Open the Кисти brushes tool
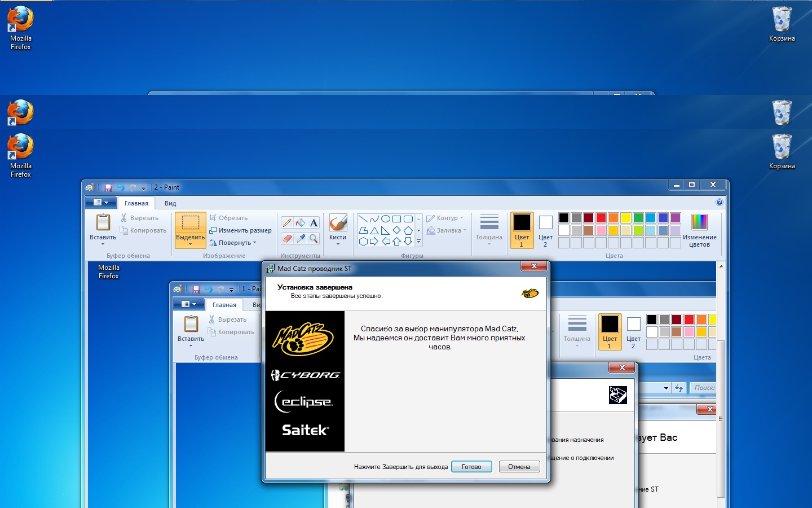The width and height of the screenshot is (812, 508). point(338,230)
